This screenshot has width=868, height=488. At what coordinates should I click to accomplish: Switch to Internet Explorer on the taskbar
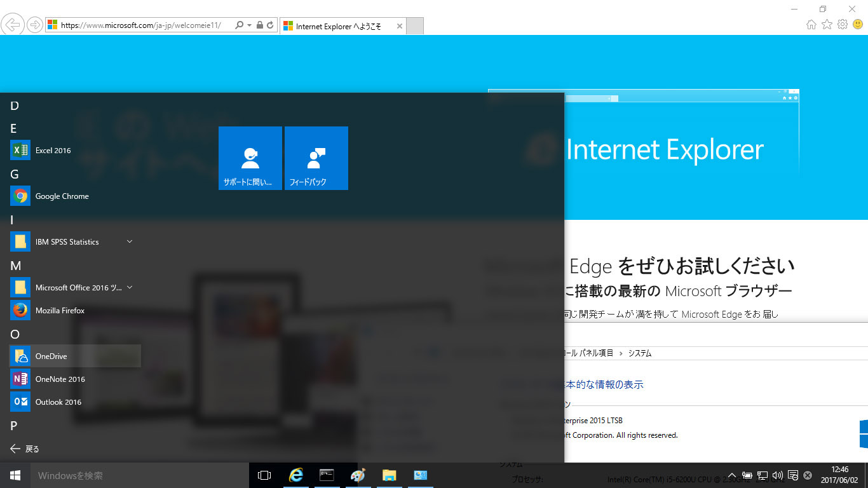point(295,475)
